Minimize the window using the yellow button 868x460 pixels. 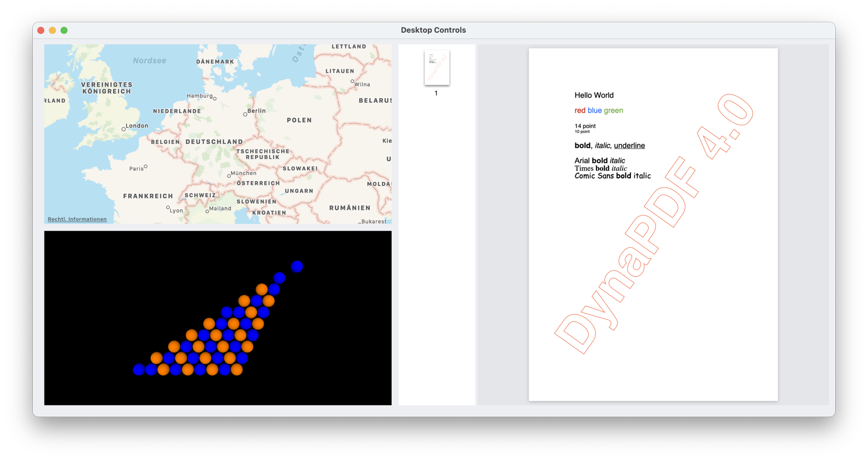[x=52, y=30]
